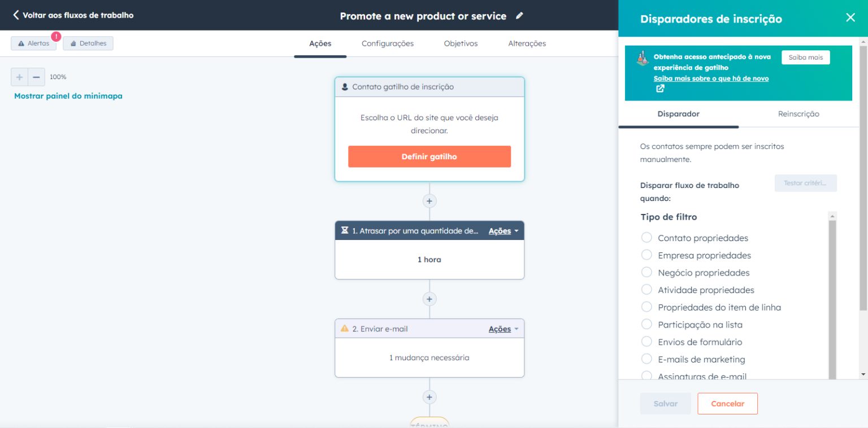Image resolution: width=868 pixels, height=428 pixels.
Task: Select the Contato propriedades filter
Action: [646, 238]
